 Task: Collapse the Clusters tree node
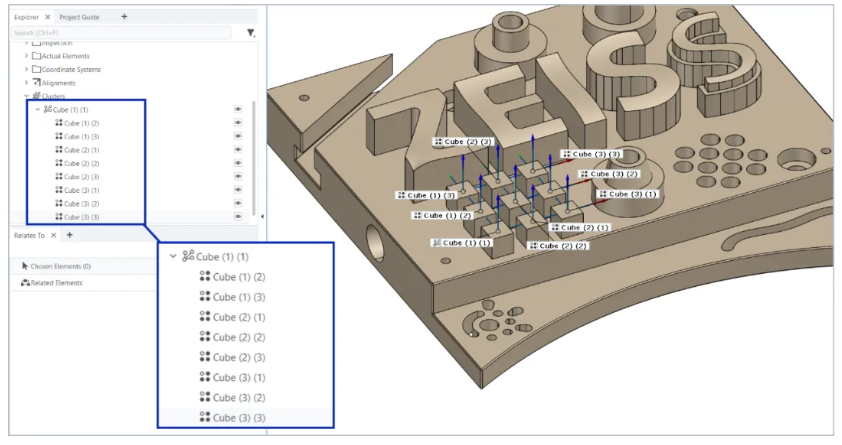point(26,96)
